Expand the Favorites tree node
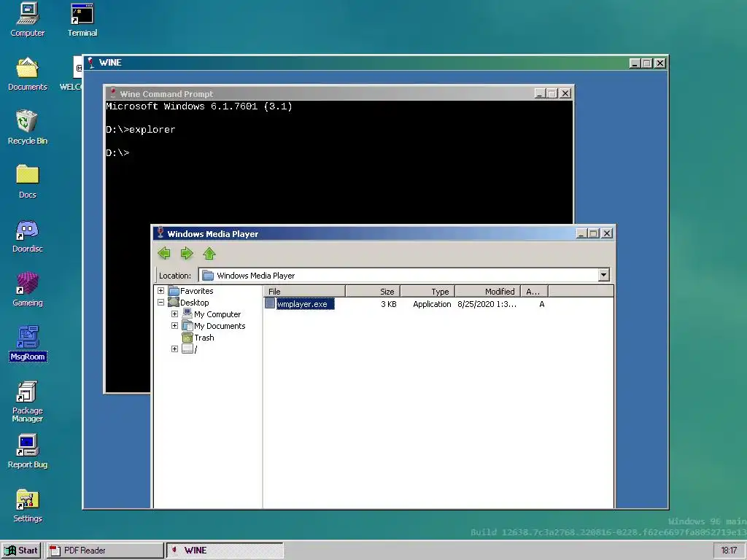Screen dimensions: 747x560 [x=160, y=290]
